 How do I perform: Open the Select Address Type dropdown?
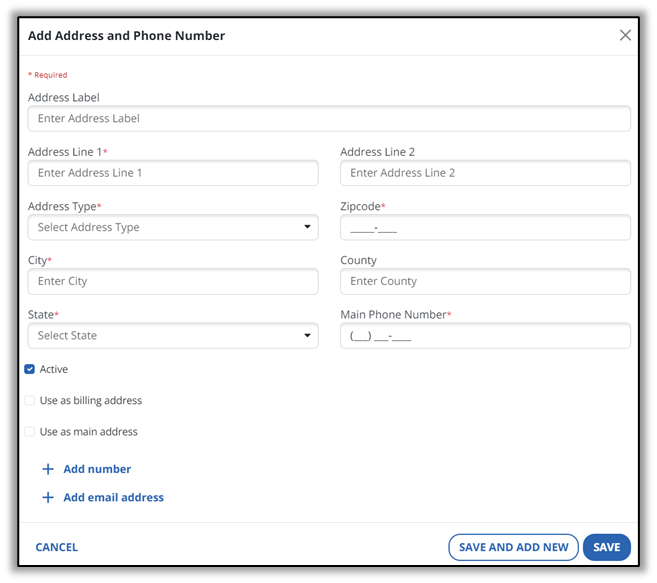(173, 227)
